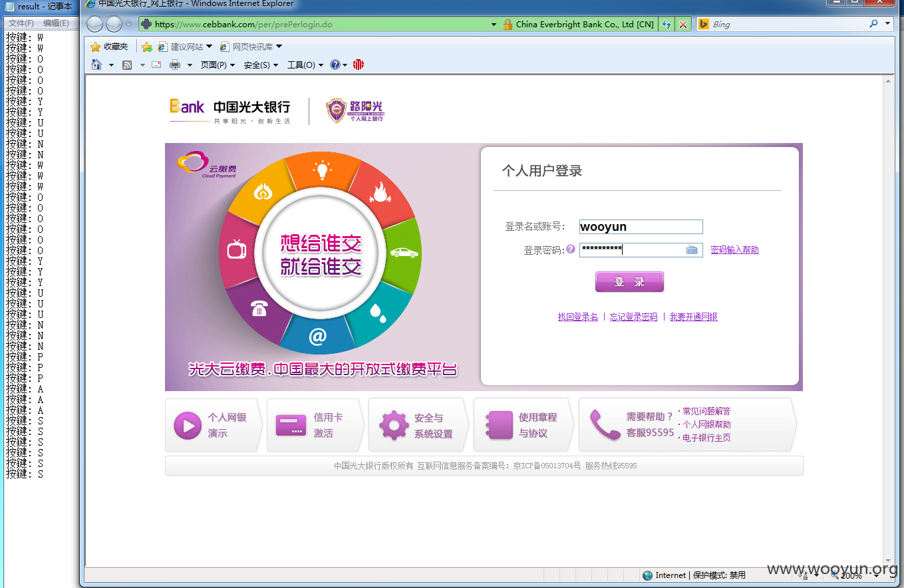Open the 我要开通网银 link
The height and width of the screenshot is (588, 904).
tap(693, 317)
